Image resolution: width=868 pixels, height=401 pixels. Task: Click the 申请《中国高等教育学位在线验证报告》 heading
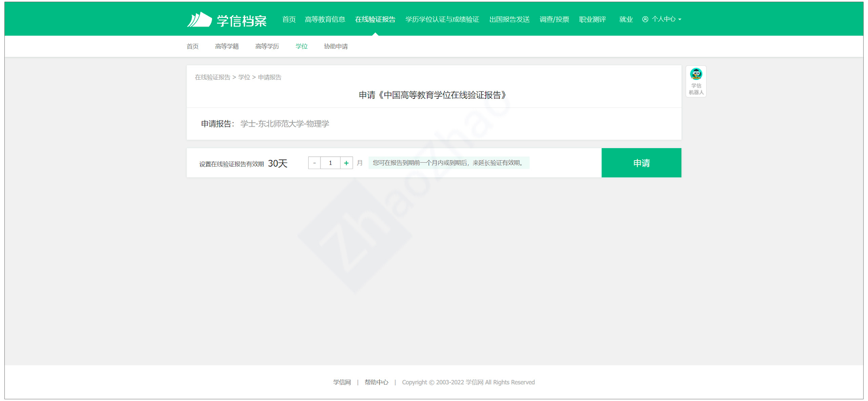(434, 95)
